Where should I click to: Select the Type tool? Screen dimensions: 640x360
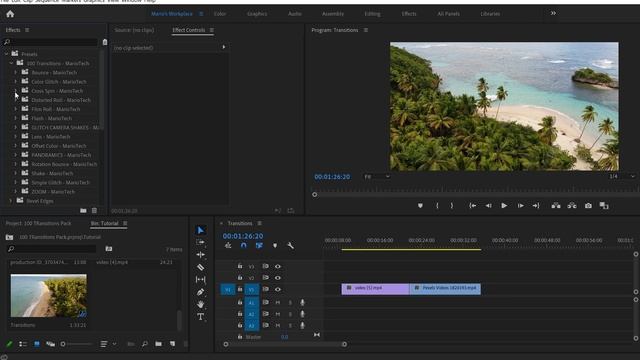click(200, 317)
